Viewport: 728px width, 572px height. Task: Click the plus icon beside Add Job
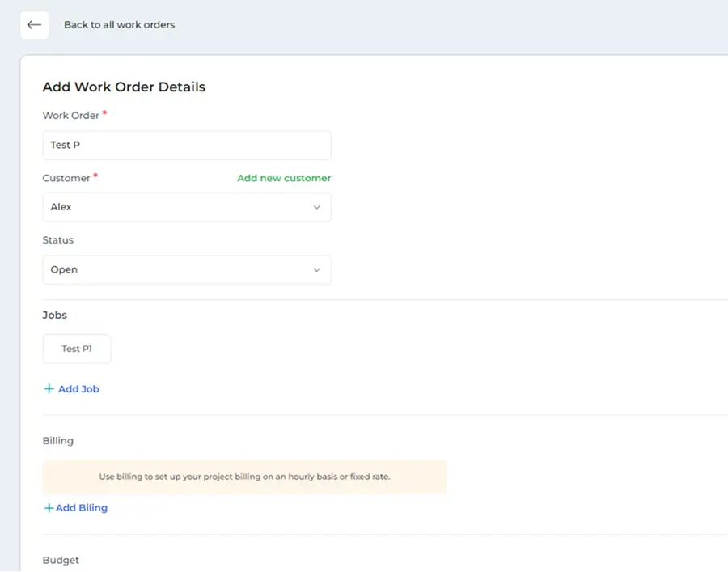tap(49, 389)
